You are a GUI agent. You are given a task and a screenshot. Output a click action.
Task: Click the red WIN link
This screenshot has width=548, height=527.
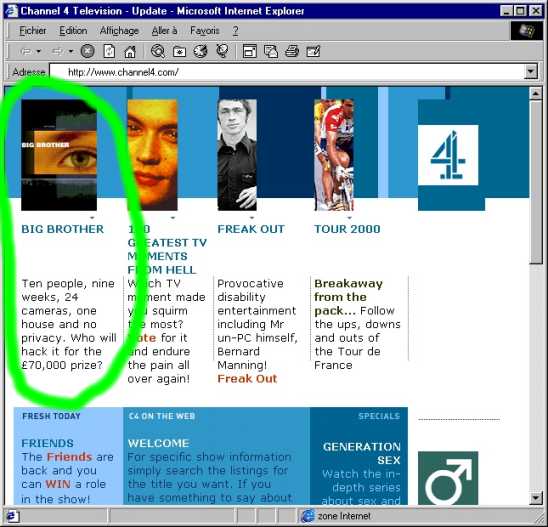pos(58,484)
